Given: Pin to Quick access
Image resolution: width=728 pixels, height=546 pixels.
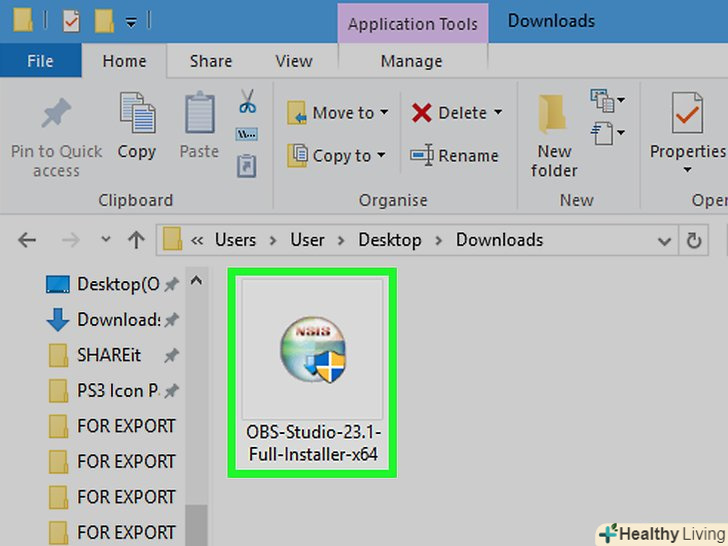Looking at the screenshot, I should click(56, 138).
